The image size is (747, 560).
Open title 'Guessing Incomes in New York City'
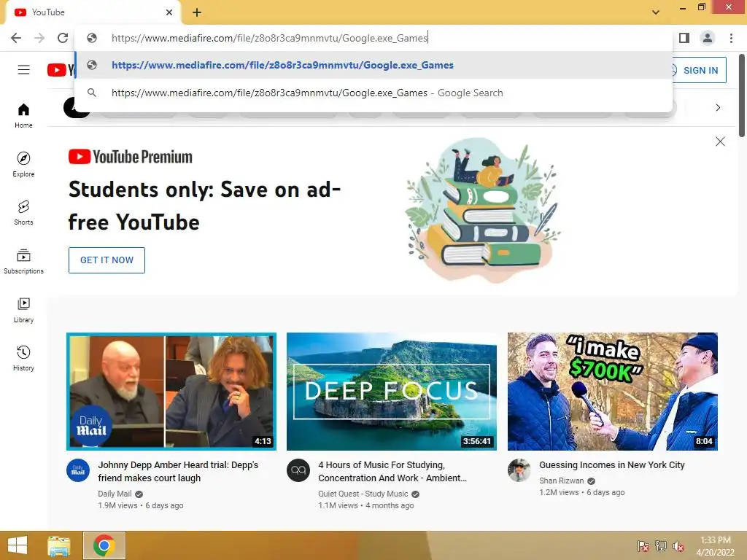pyautogui.click(x=612, y=465)
